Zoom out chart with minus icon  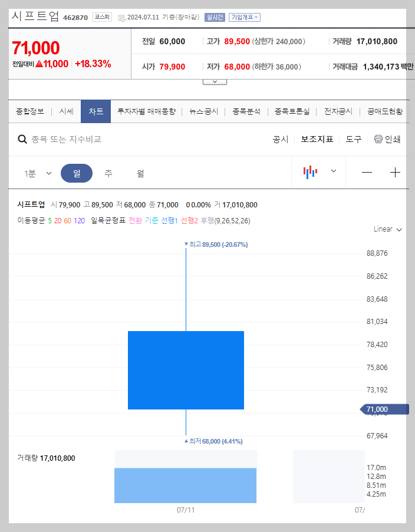(x=367, y=173)
